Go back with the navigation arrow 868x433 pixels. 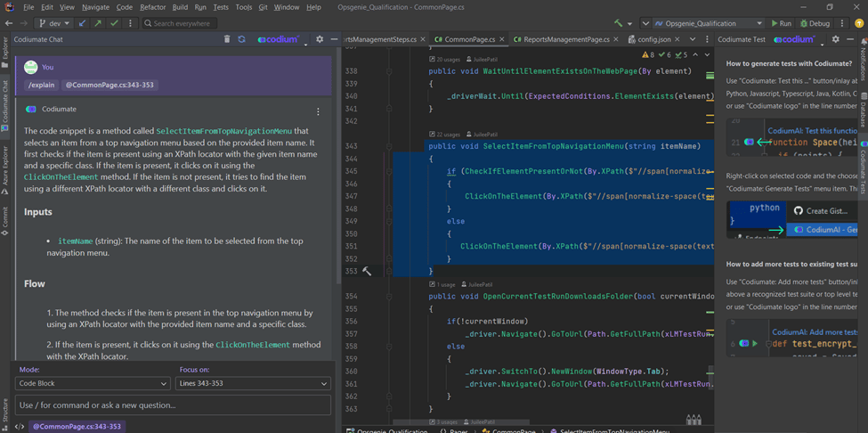pyautogui.click(x=8, y=23)
